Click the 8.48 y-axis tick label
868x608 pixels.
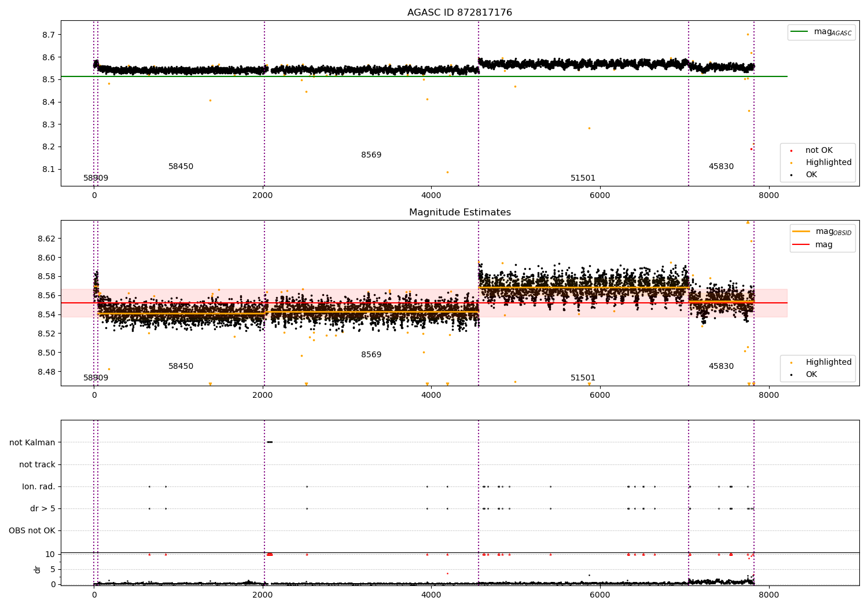(46, 372)
